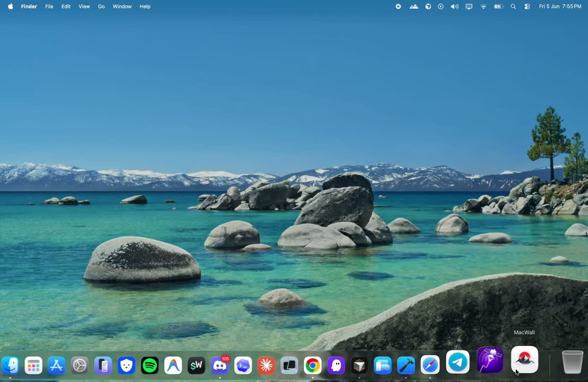Open the rainbow A-shaped app icon
The height and width of the screenshot is (382, 588).
(173, 366)
